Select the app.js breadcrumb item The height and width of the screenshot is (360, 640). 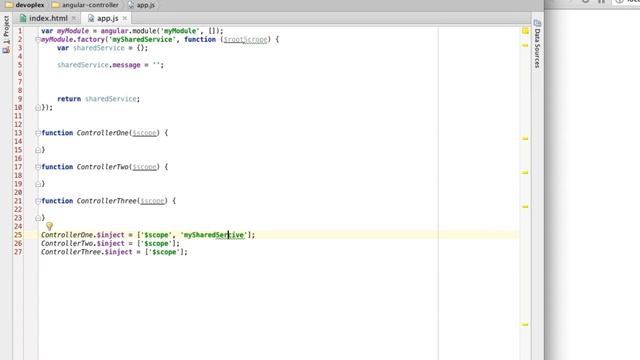141,5
